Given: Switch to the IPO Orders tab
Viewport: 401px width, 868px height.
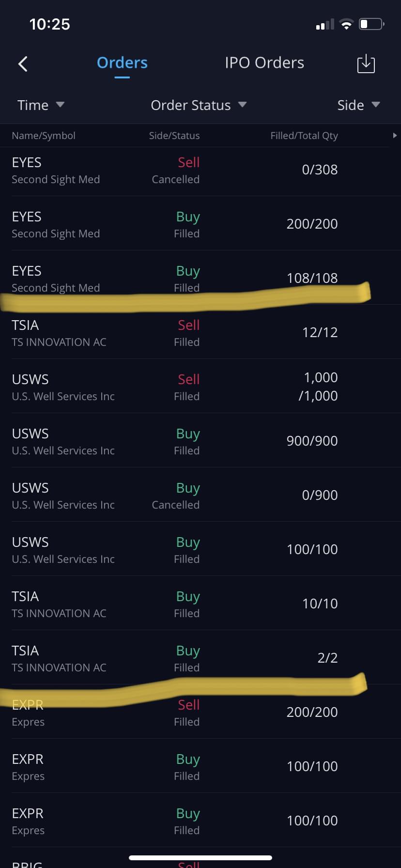Looking at the screenshot, I should [x=264, y=63].
